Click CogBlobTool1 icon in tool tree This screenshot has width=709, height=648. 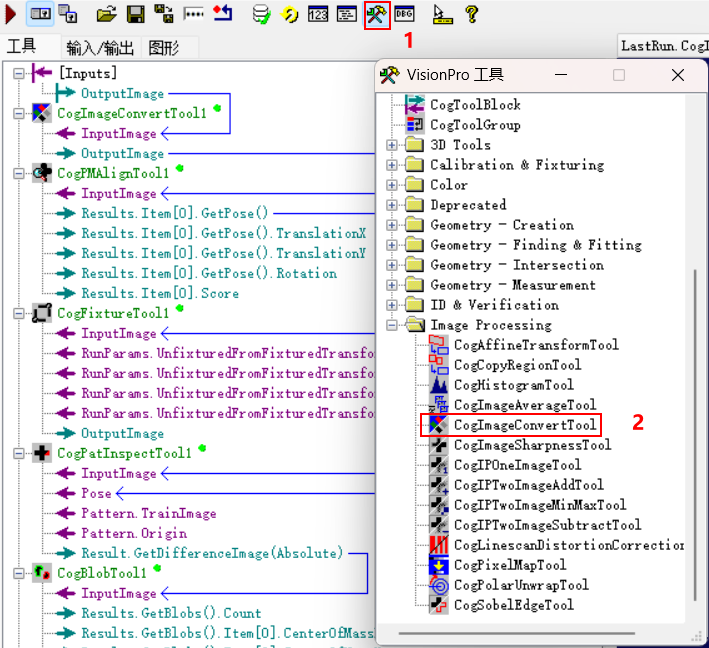pyautogui.click(x=42, y=573)
